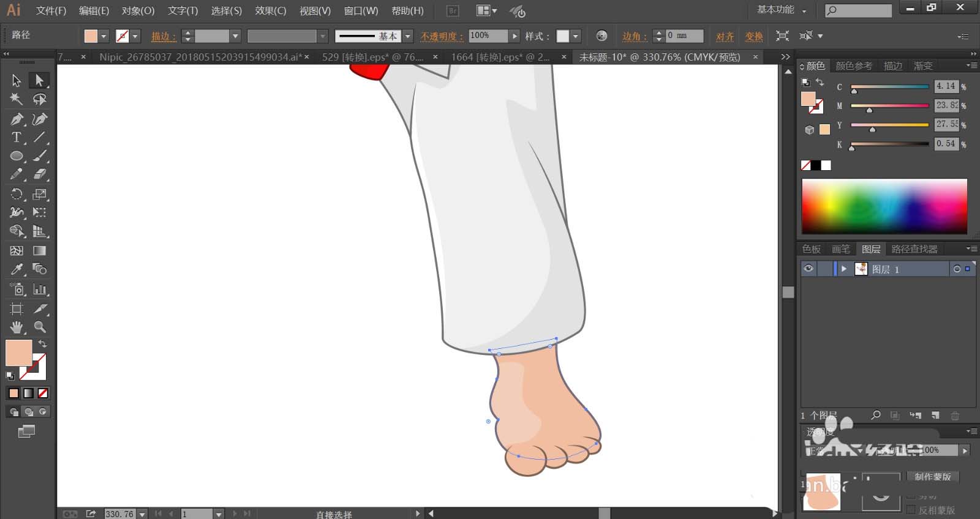Screen dimensions: 980x519
Task: Open brush definition 基本 dropdown
Action: (x=408, y=36)
